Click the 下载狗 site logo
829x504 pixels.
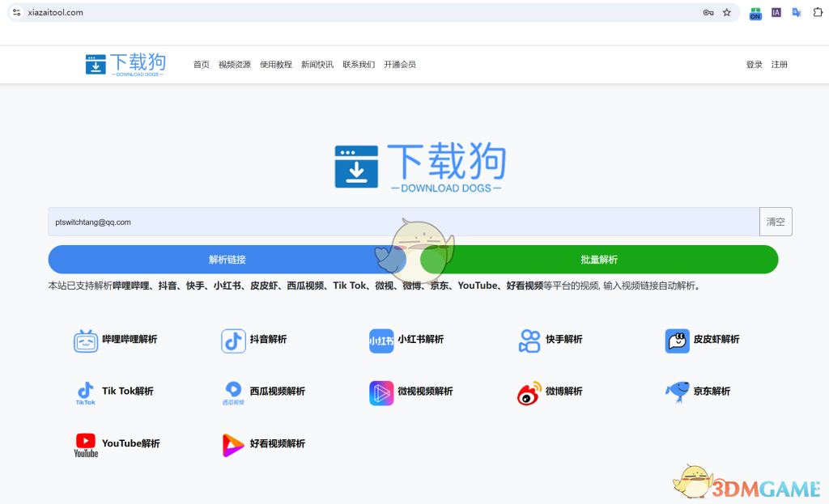[125, 64]
